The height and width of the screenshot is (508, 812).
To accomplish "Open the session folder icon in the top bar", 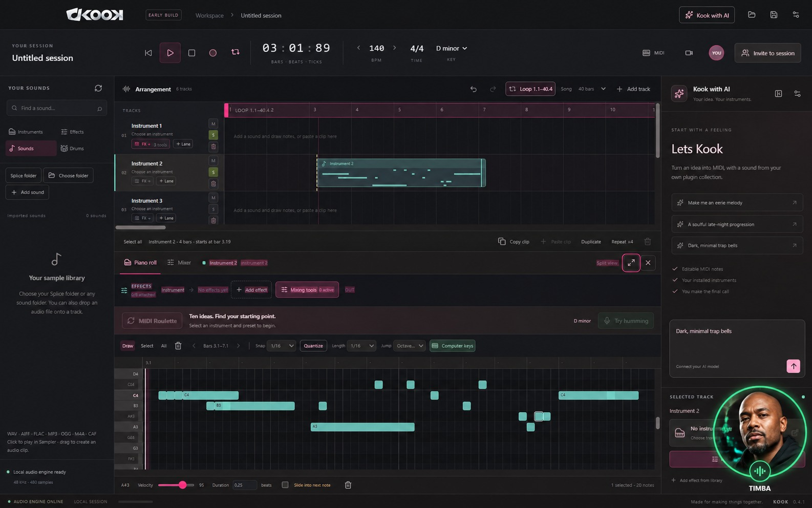I will pos(752,15).
